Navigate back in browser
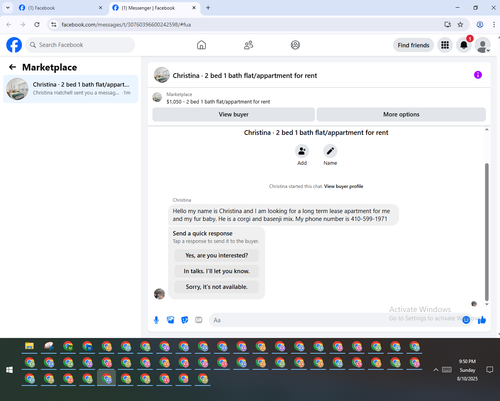 [9, 24]
